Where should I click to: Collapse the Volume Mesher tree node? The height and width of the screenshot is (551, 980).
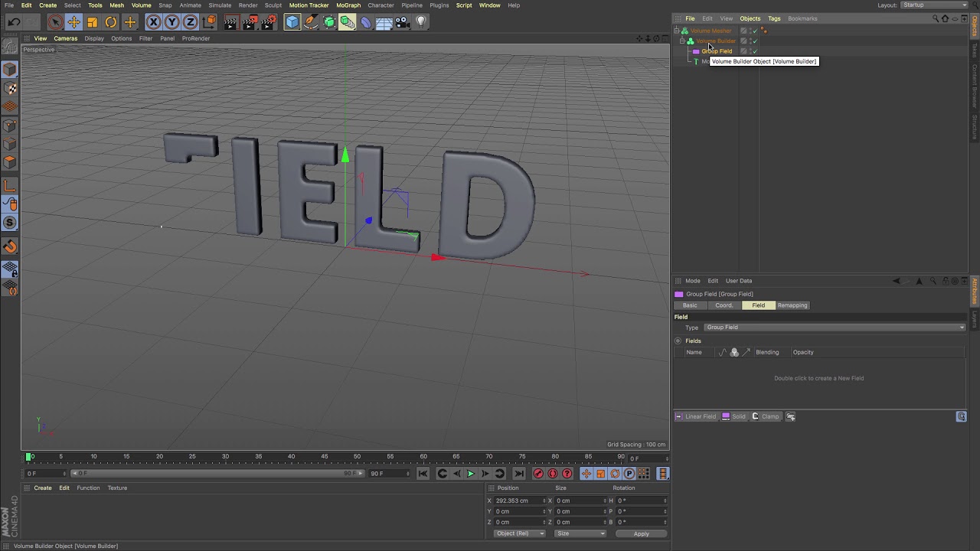pyautogui.click(x=677, y=31)
